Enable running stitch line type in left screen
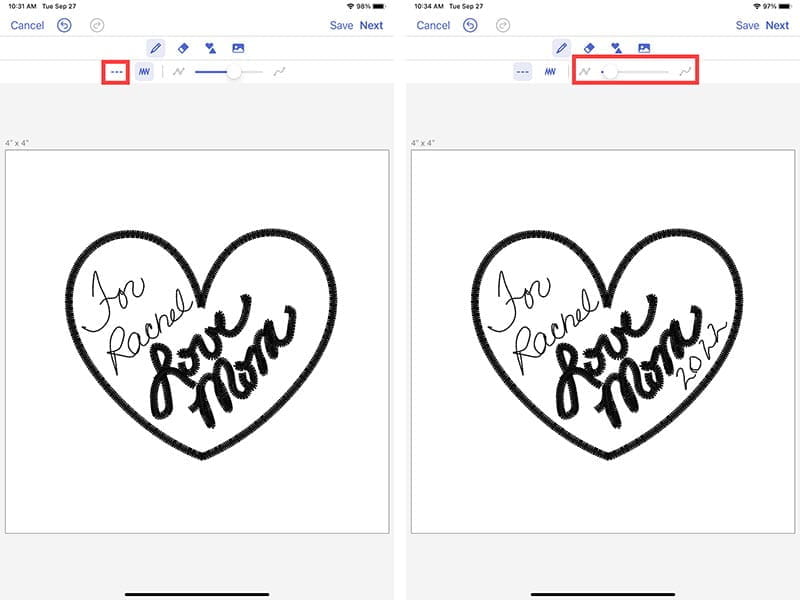Screen dimensions: 800x600 click(x=117, y=72)
